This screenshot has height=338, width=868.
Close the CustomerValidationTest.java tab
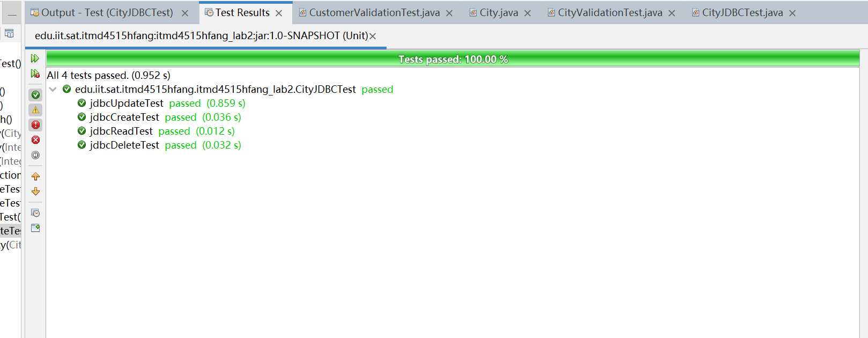[449, 13]
